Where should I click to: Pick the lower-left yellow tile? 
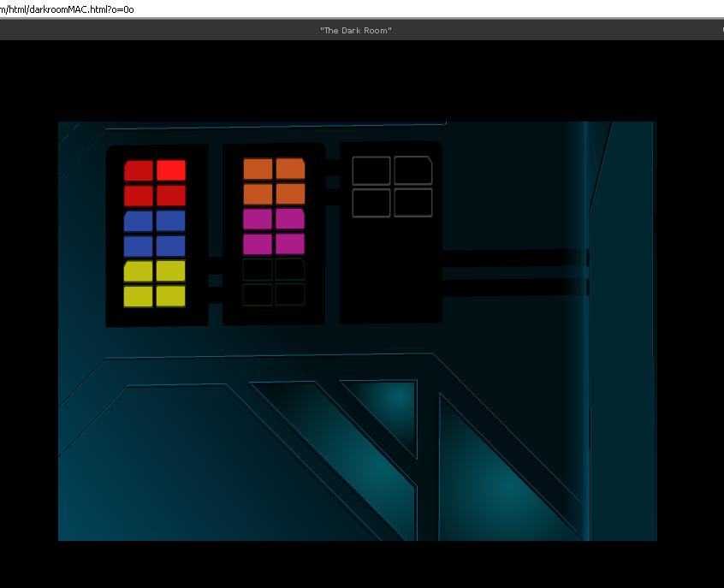138,296
